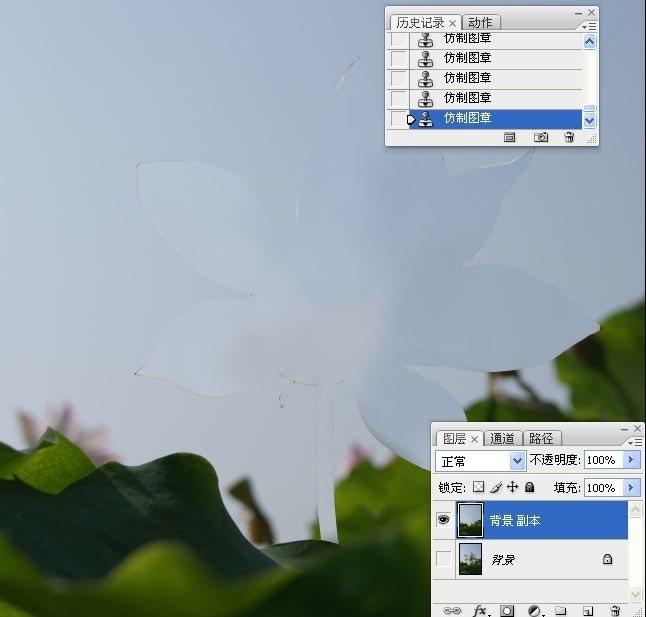
Task: Select the highlighted 仿制图章 history state
Action: (x=495, y=119)
